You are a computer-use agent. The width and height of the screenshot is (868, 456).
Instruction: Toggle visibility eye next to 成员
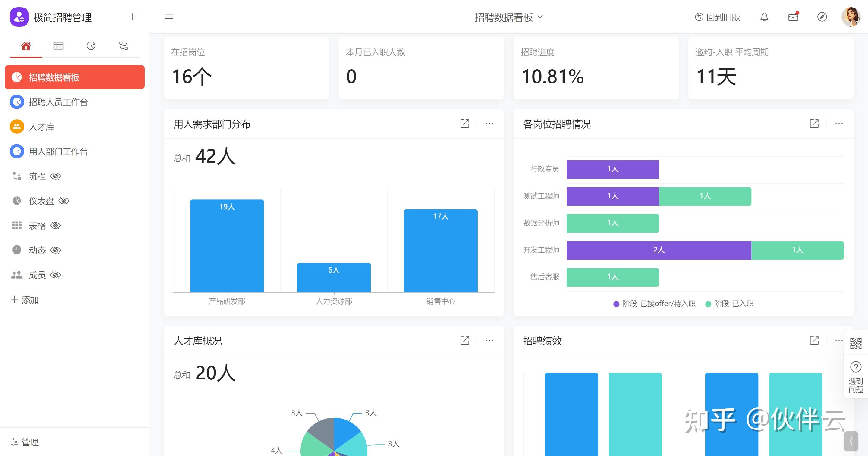55,275
